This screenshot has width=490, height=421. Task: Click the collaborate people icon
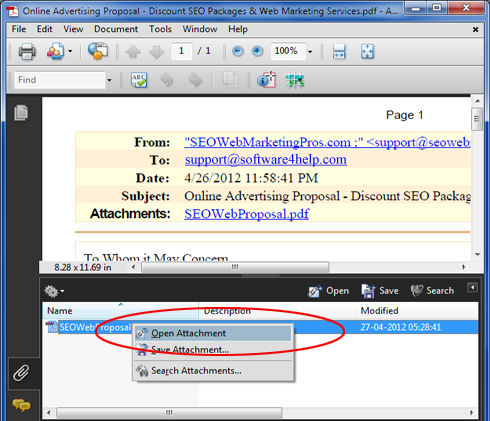pos(56,52)
